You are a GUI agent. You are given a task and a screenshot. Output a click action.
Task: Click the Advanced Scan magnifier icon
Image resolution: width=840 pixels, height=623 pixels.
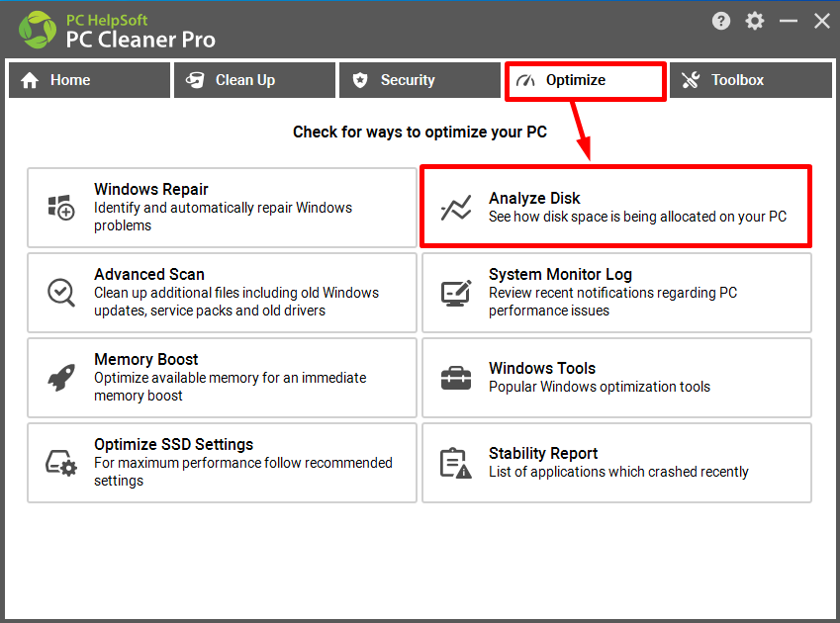pos(61,293)
